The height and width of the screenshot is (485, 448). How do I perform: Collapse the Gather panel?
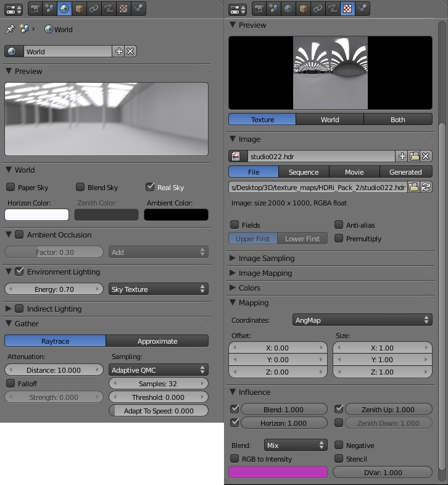point(9,323)
